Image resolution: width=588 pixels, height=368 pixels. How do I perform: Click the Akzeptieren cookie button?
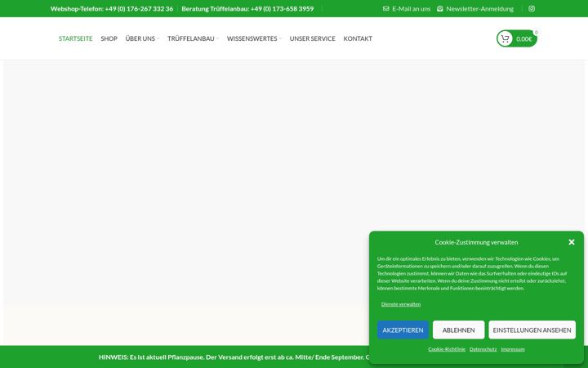click(403, 330)
